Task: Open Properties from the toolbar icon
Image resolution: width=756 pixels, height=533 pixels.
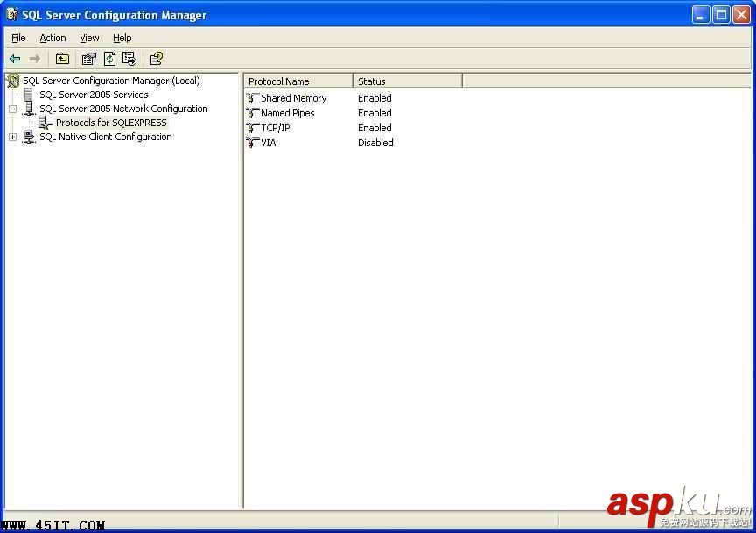Action: tap(88, 59)
